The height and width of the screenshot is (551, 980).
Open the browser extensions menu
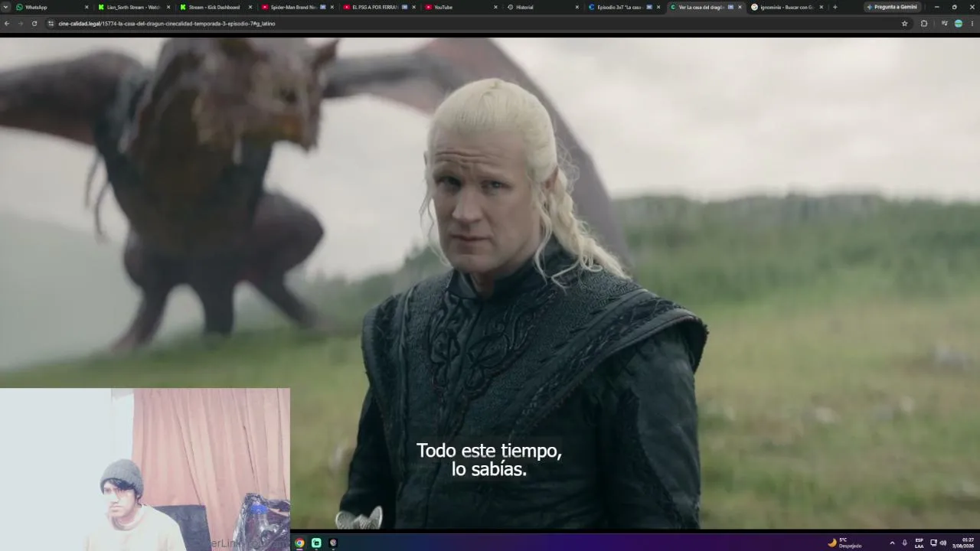click(x=924, y=24)
